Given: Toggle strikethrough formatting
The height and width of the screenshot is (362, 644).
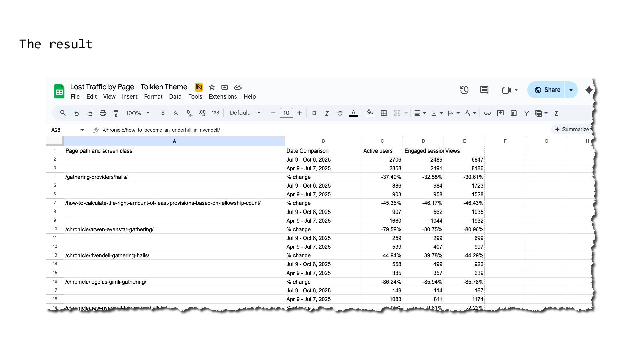Looking at the screenshot, I should [340, 113].
